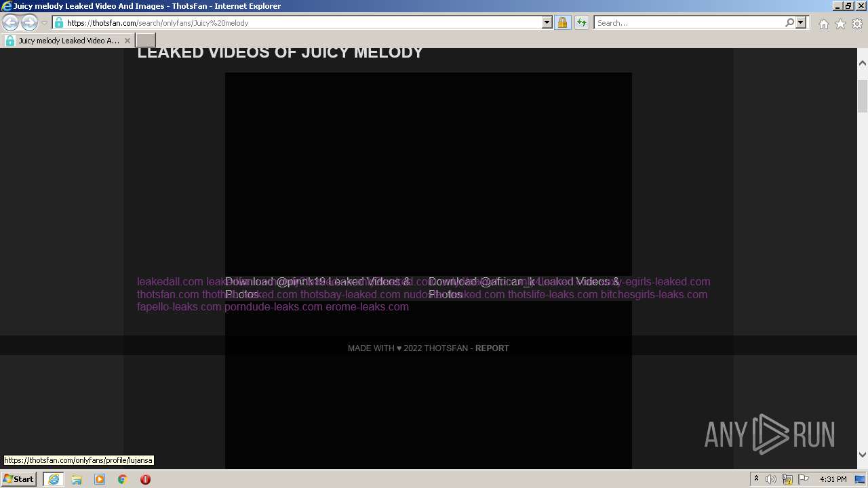
Task: Open Google Chrome from taskbar
Action: click(x=123, y=479)
